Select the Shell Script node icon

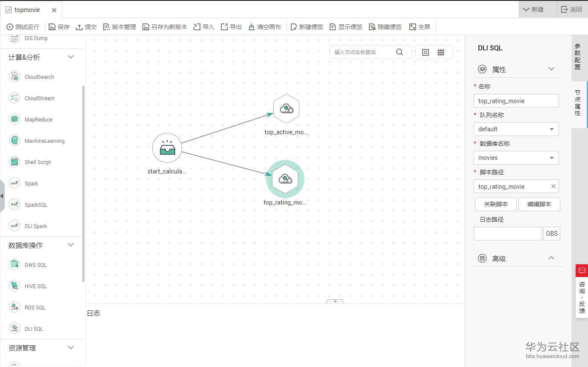14,162
